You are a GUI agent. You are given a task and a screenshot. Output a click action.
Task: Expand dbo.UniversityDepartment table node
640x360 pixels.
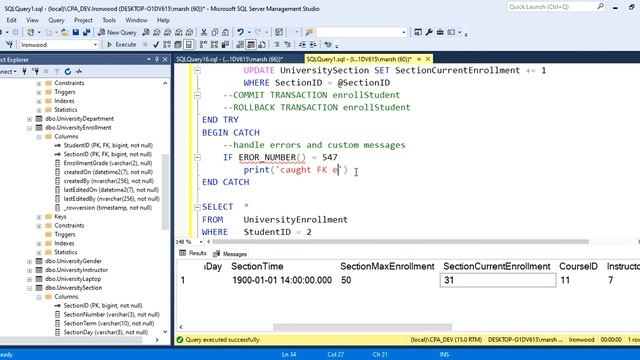[29, 119]
